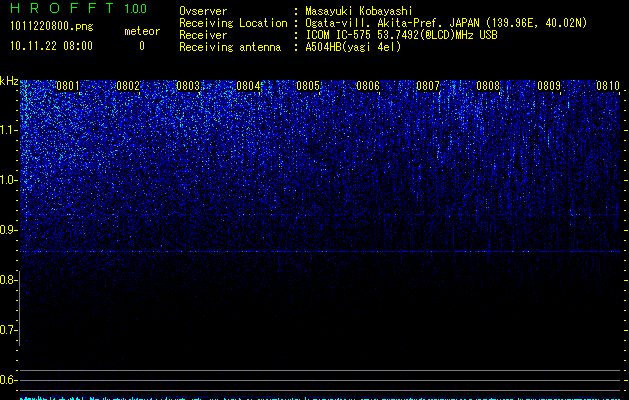This screenshot has height=400, width=629.
Task: Click the 1.0 kHz axis label
Action: tap(8, 180)
